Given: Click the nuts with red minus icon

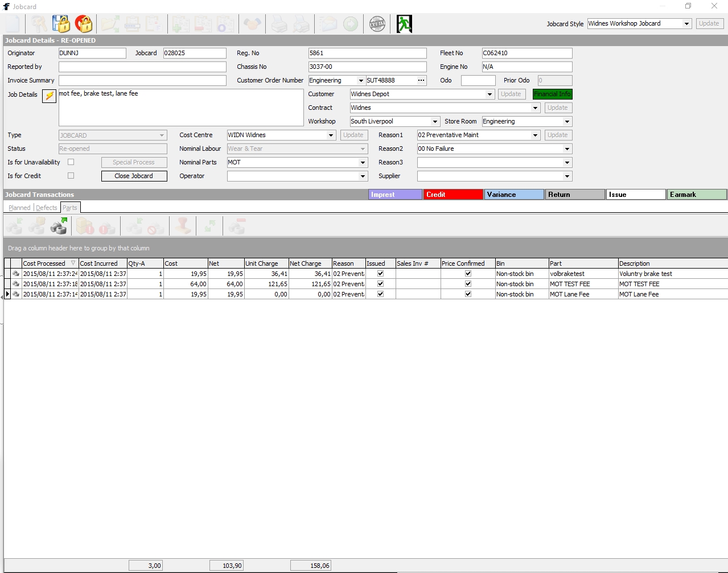Looking at the screenshot, I should pyautogui.click(x=237, y=226).
